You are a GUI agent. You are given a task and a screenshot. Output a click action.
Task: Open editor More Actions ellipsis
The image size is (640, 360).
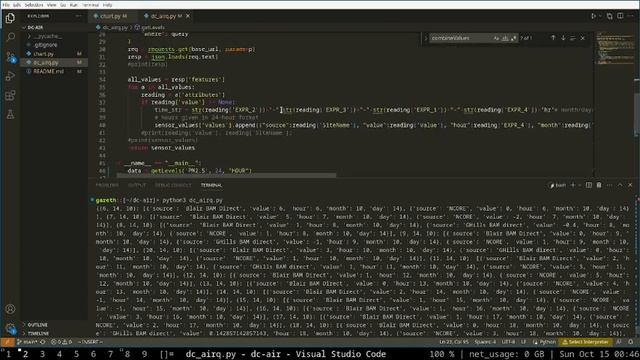631,16
